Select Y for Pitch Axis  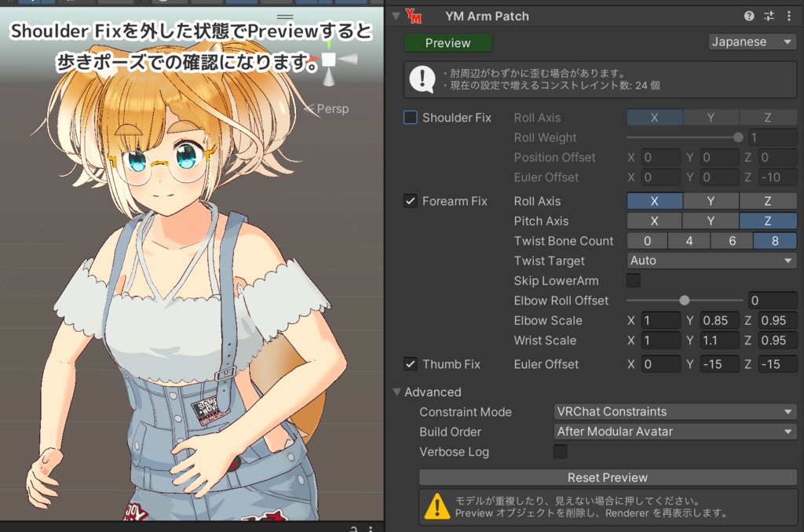pos(711,221)
